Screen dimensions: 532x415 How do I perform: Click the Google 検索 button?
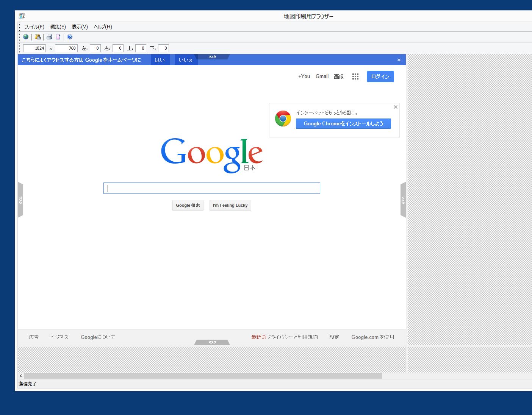pos(188,205)
